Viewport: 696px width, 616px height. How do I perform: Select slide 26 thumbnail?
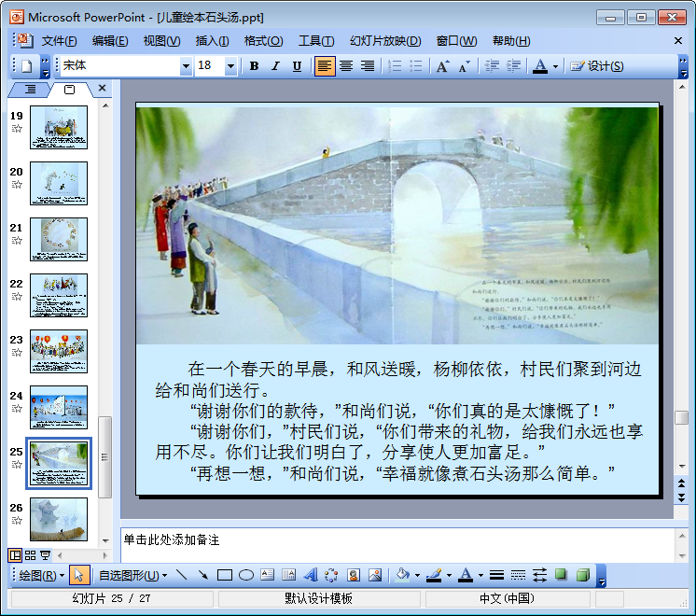(x=59, y=519)
